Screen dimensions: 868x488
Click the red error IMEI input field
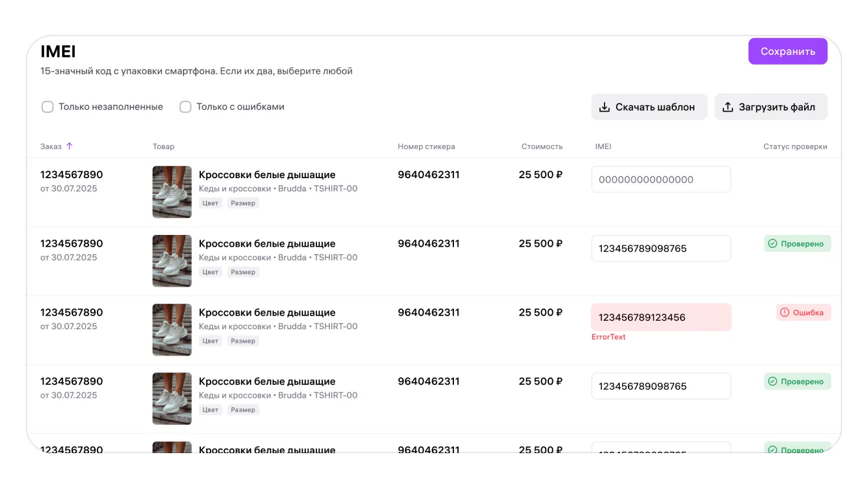tap(661, 318)
